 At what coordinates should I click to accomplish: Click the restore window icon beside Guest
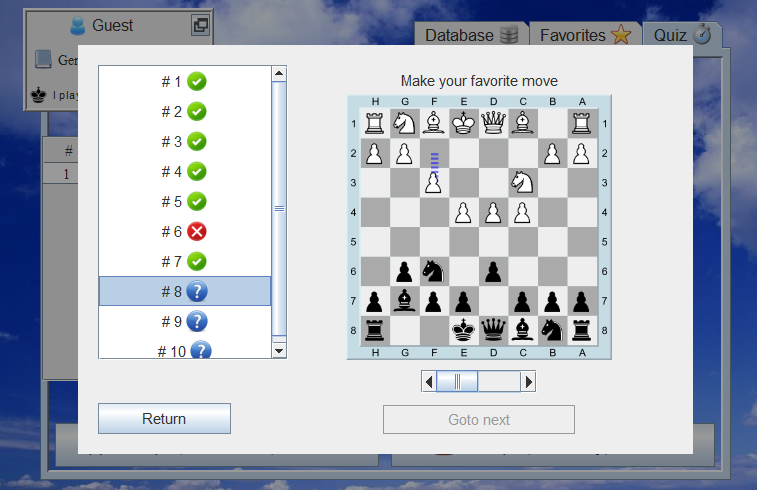[x=200, y=25]
